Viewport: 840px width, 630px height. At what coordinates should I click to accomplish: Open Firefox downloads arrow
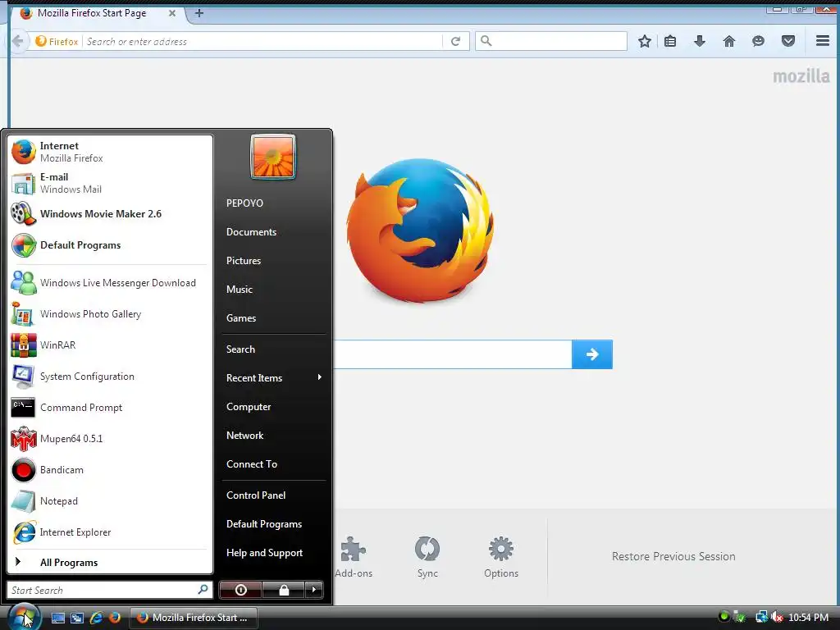click(x=699, y=41)
